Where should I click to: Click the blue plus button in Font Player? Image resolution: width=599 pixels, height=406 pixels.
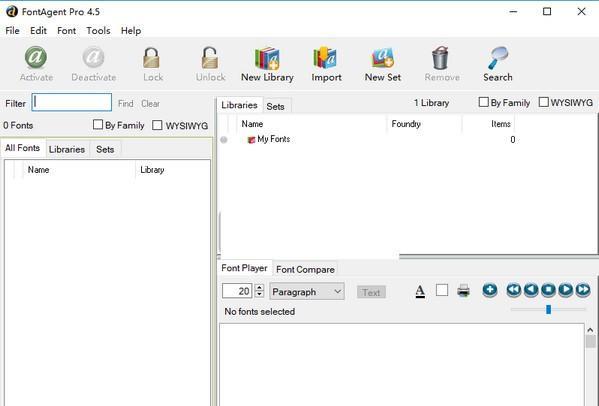tap(490, 290)
